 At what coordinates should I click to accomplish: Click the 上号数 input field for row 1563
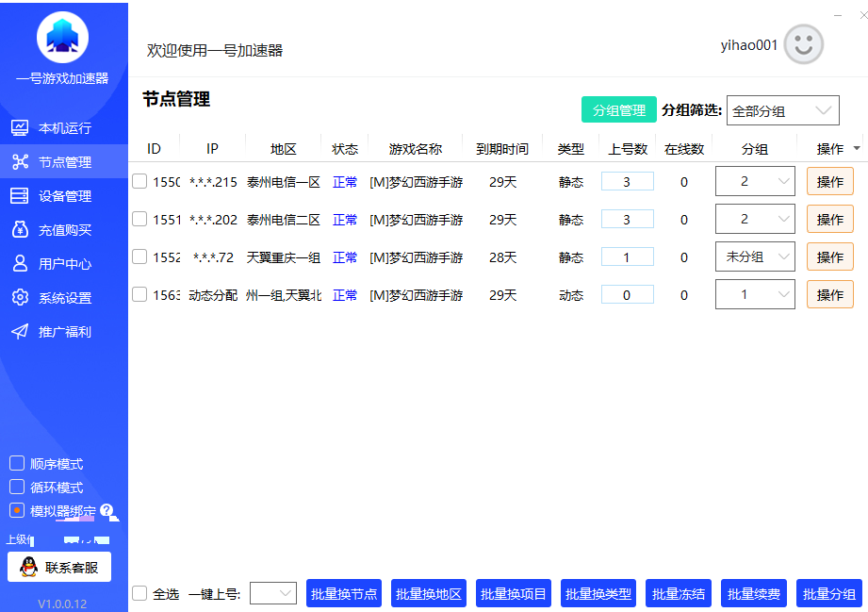pyautogui.click(x=627, y=295)
